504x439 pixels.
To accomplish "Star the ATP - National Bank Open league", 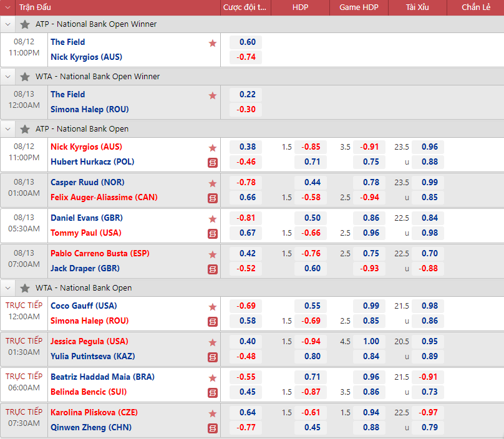I will [25, 129].
